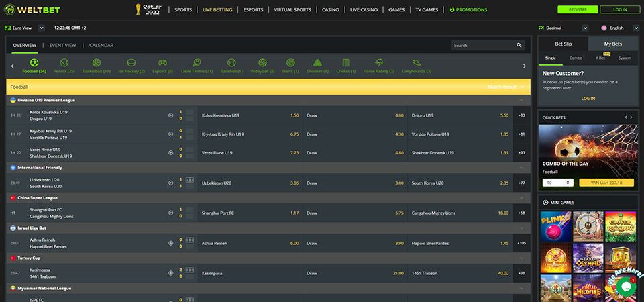Collapse Turkey Cup section
Viewport: 644px width, 302px height.
(522, 258)
